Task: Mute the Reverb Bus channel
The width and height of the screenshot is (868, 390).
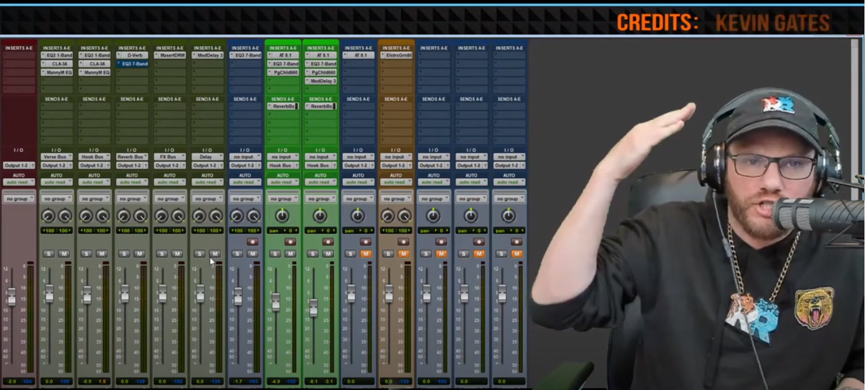Action: point(139,254)
